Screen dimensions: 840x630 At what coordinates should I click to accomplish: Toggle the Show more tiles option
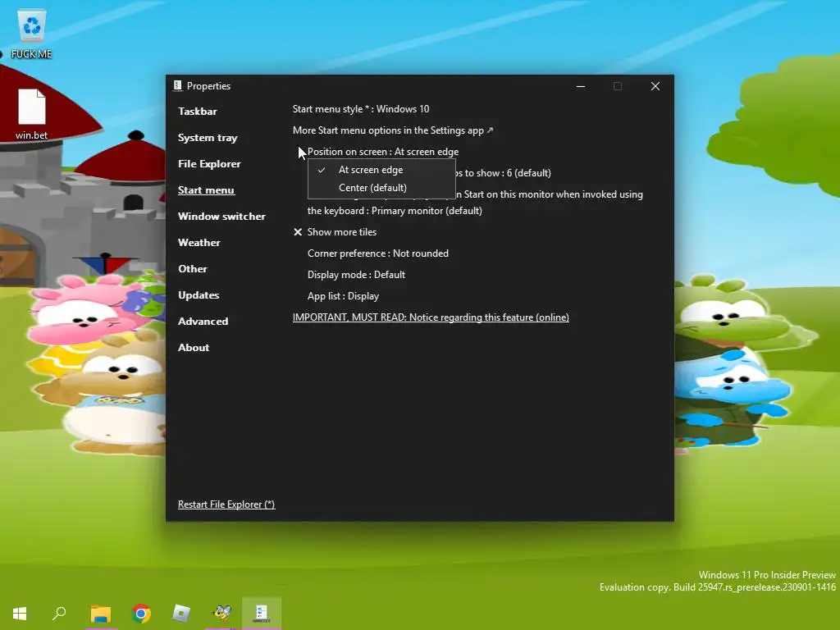(x=336, y=232)
